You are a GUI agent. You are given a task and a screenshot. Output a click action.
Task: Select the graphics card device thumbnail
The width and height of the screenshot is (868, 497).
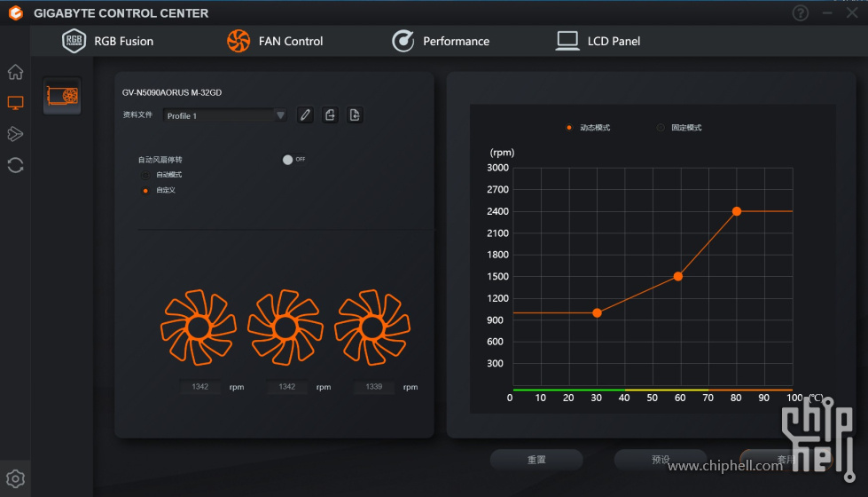click(62, 96)
